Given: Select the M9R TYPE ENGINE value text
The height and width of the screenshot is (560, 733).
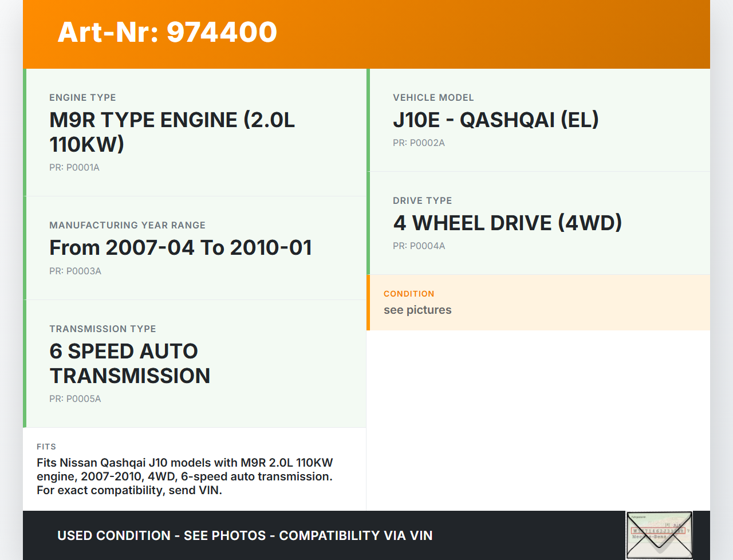Looking at the screenshot, I should tap(172, 132).
